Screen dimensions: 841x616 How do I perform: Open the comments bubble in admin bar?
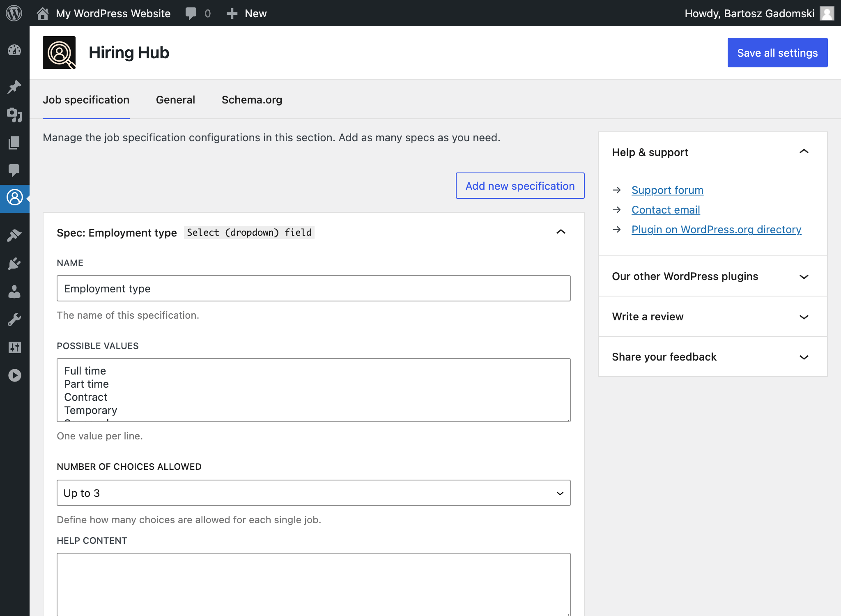pyautogui.click(x=191, y=14)
